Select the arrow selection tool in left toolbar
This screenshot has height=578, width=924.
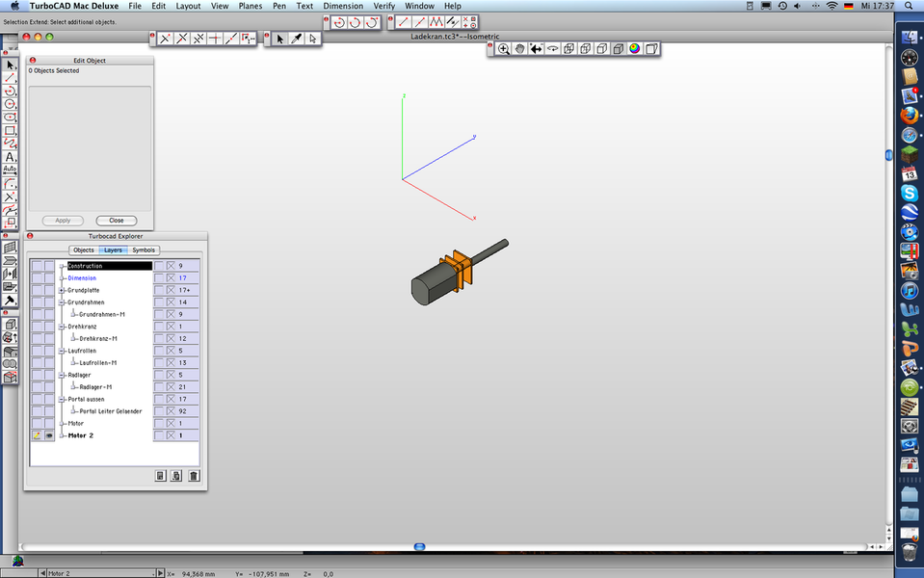click(x=10, y=65)
